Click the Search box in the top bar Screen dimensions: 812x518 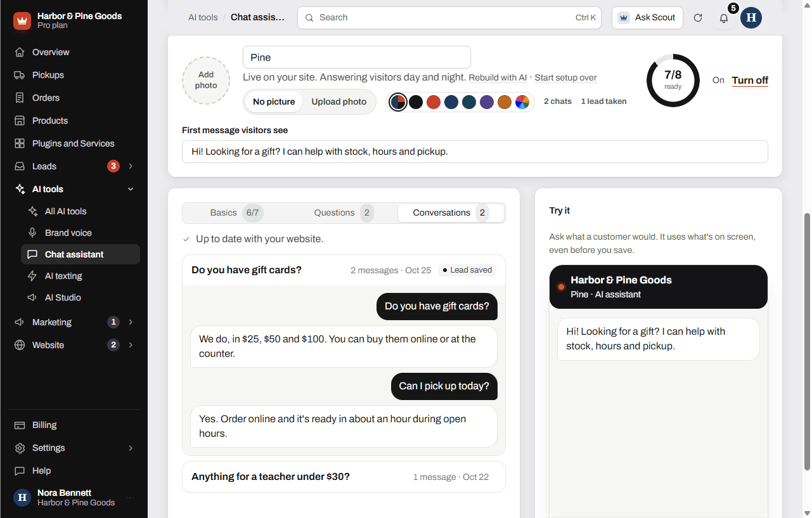pyautogui.click(x=451, y=18)
